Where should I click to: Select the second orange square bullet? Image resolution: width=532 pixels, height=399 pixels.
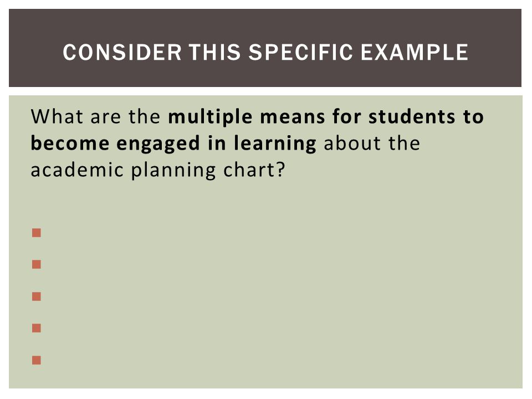tap(37, 264)
